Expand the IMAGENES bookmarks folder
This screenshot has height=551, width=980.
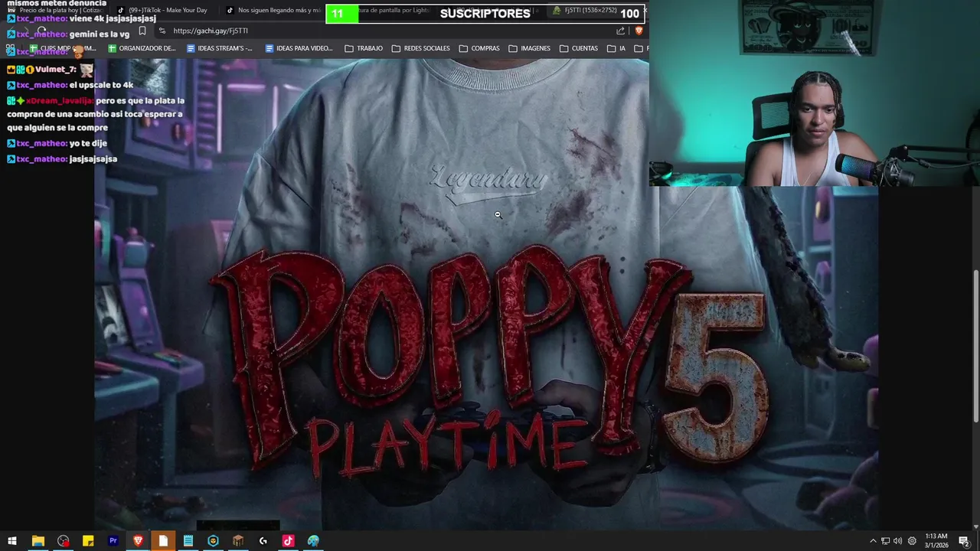(x=529, y=48)
